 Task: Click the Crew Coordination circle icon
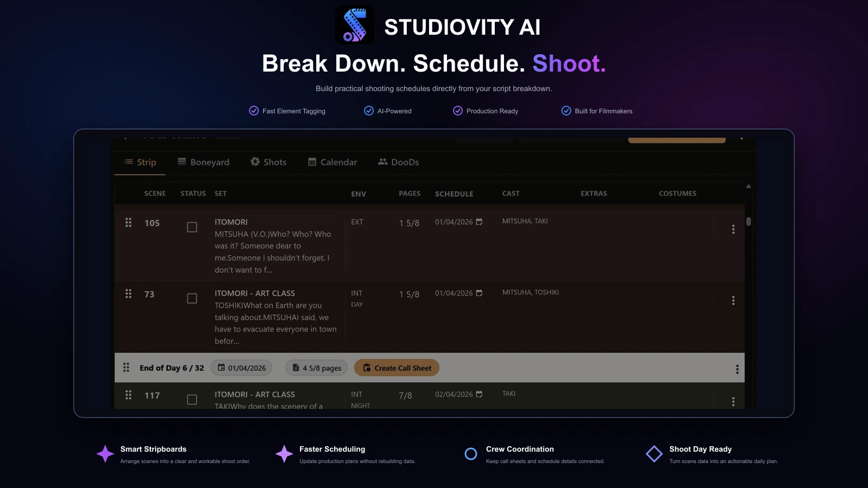(471, 454)
